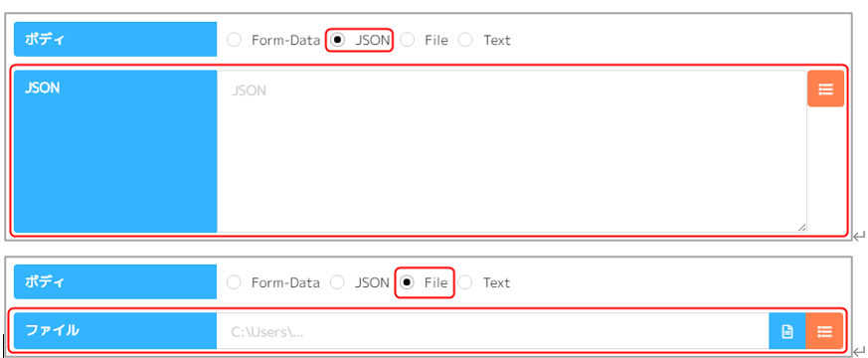The width and height of the screenshot is (868, 358).
Task: Click the JSON textarea resize grip corner
Action: point(802,228)
